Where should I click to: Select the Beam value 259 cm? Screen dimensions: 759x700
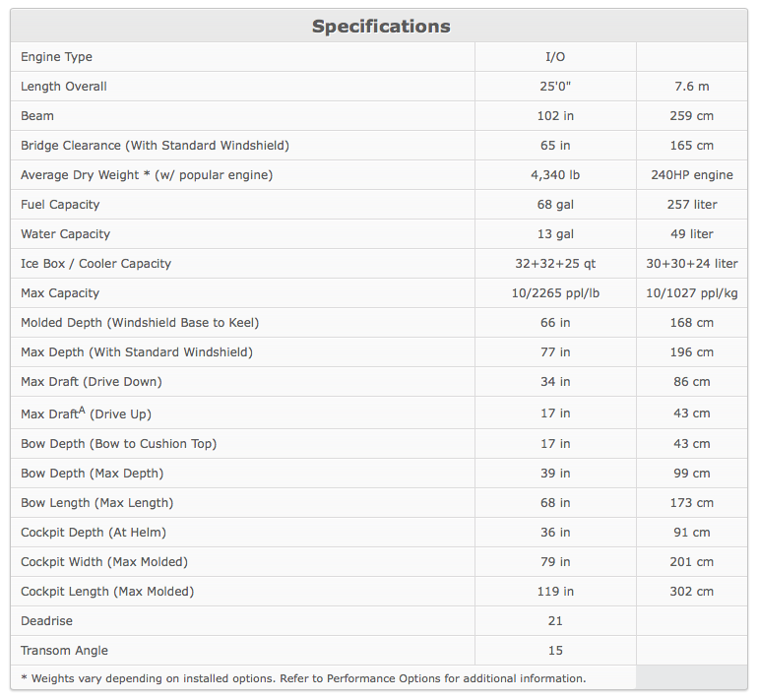(691, 116)
